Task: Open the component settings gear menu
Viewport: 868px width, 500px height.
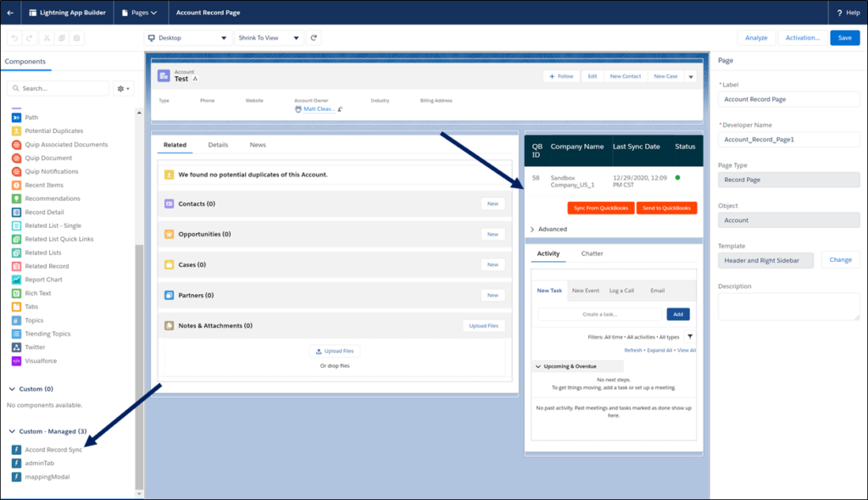Action: pyautogui.click(x=121, y=88)
